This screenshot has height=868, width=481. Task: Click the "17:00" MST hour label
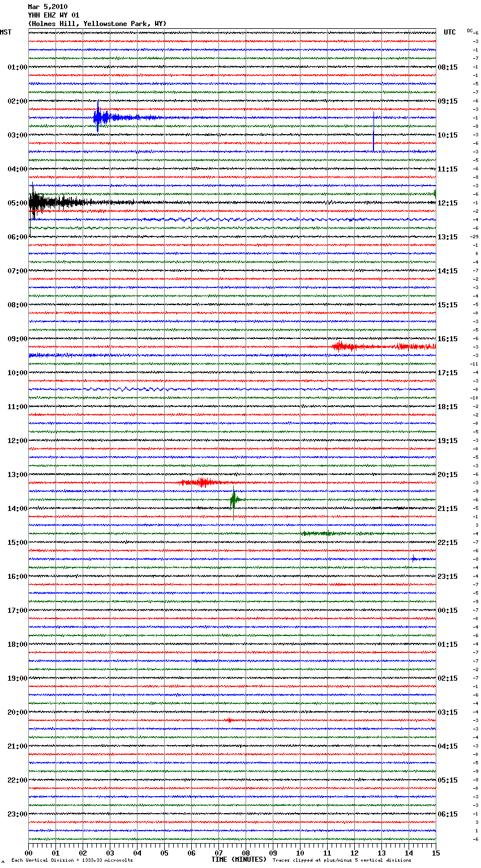coord(18,611)
